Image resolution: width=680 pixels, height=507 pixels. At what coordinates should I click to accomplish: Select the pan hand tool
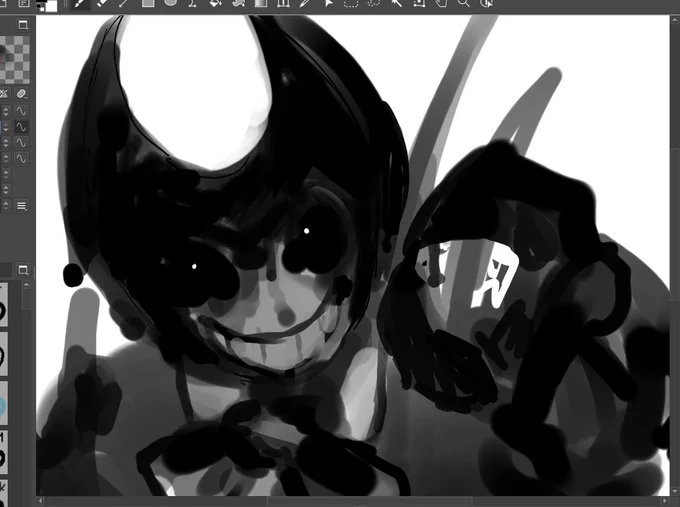point(441,3)
